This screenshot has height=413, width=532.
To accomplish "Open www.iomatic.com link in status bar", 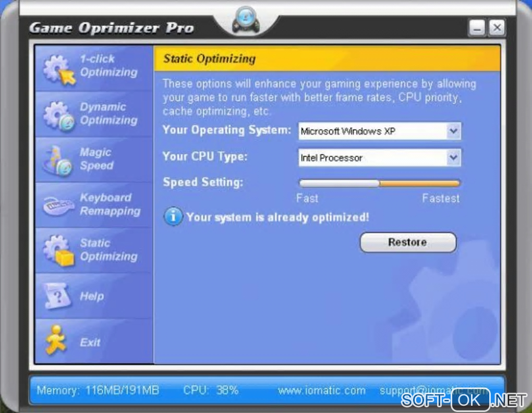I will click(322, 391).
